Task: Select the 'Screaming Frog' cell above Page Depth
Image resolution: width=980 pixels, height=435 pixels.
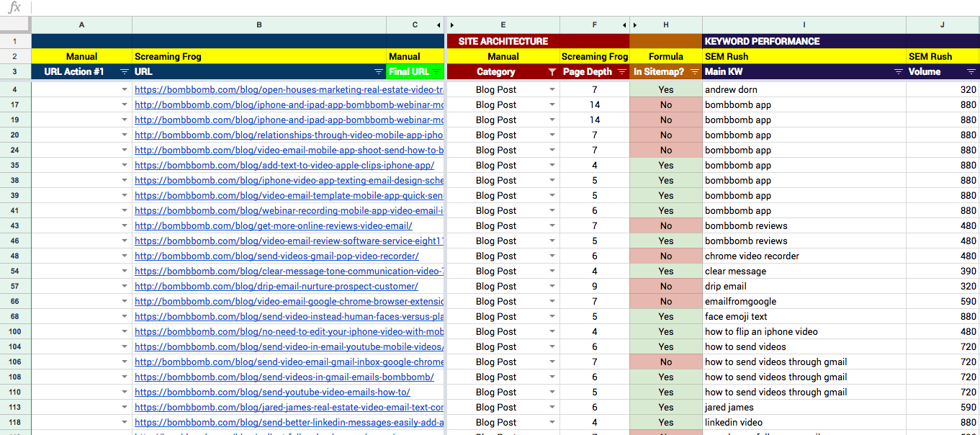Action: coord(595,57)
